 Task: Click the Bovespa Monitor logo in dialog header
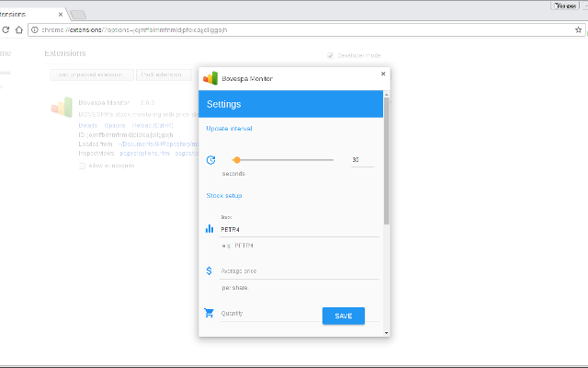(210, 78)
